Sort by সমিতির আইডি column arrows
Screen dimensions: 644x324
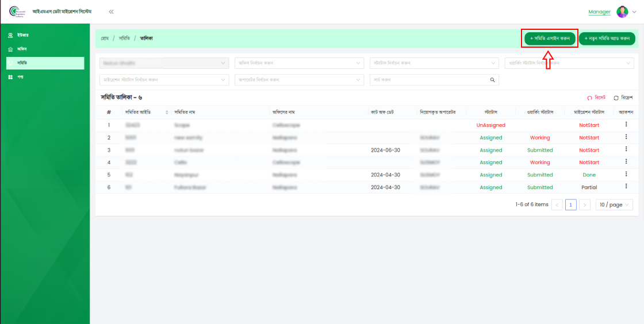click(167, 112)
